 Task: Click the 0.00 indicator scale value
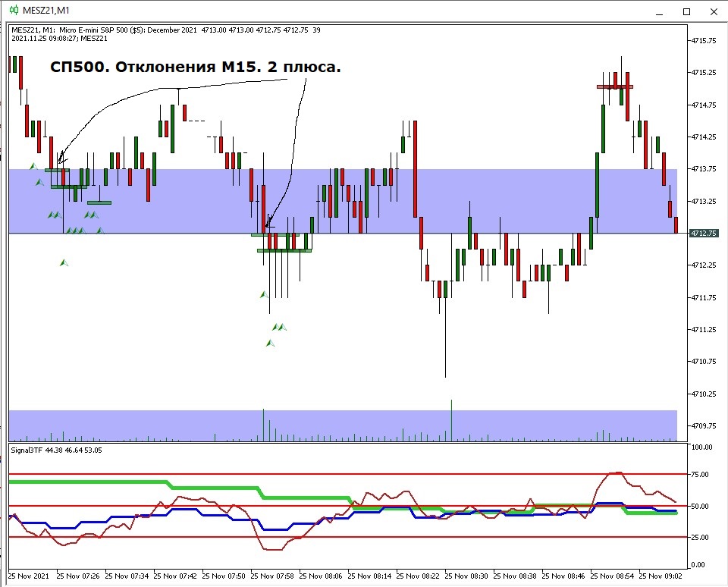698,565
